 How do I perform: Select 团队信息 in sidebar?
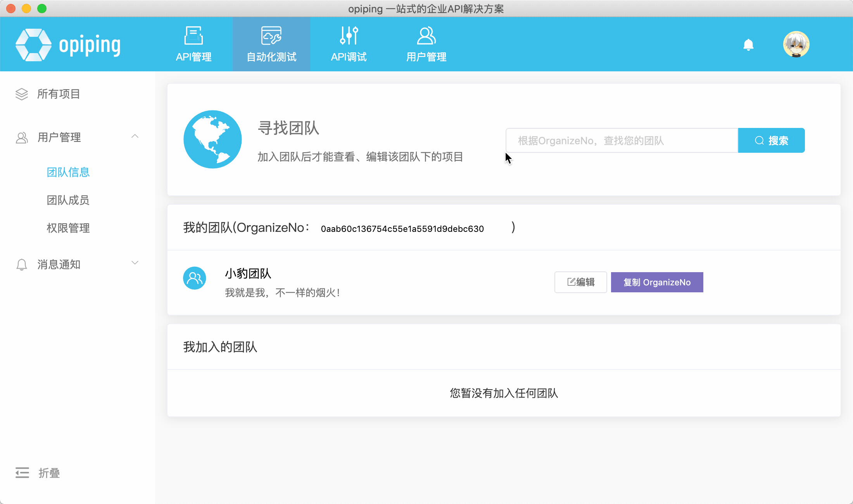(x=68, y=172)
